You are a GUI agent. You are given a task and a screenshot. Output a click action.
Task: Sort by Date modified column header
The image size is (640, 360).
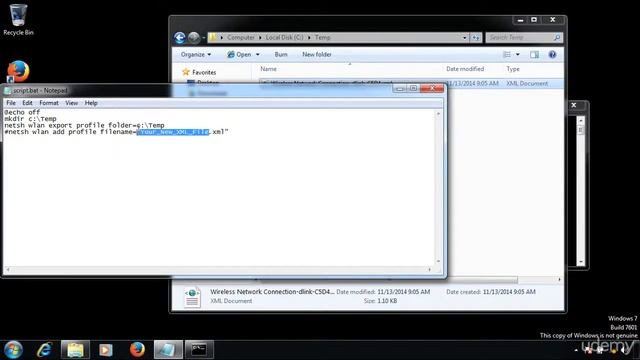pyautogui.click(x=465, y=69)
